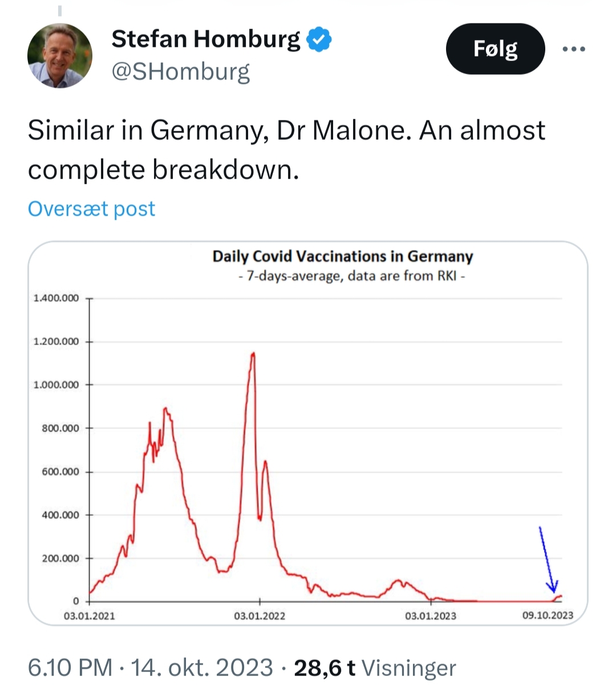
Task: Click the 28,6 t Visninger view count
Action: [x=375, y=667]
